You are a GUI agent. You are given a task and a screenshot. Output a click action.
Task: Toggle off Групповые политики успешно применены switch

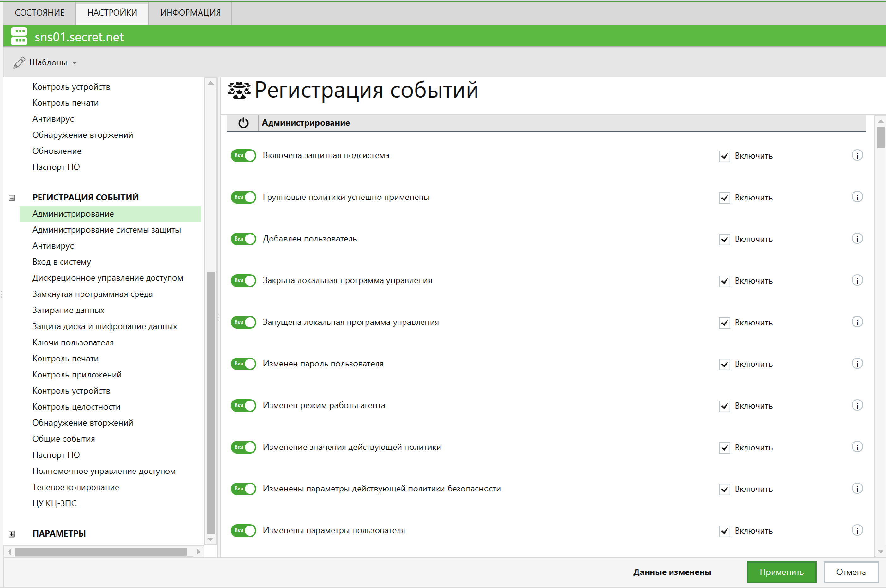(243, 197)
